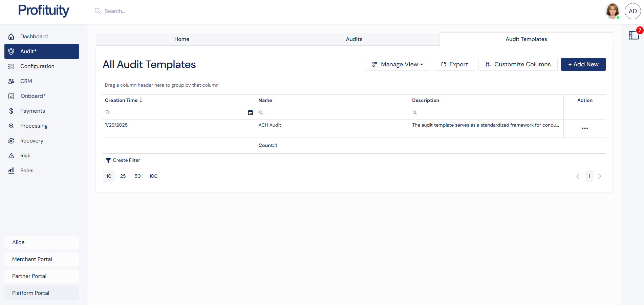
Task: Click the Sales bar chart icon
Action: (x=11, y=170)
